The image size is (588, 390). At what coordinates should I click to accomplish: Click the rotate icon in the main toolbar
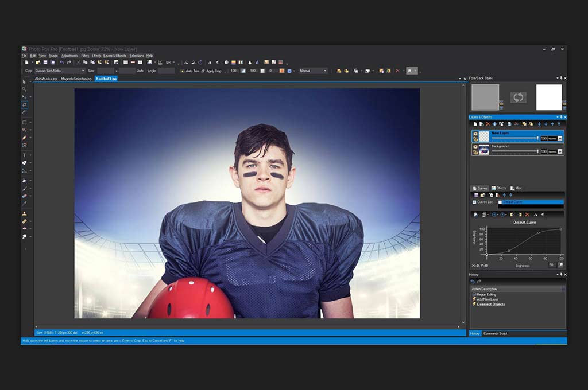pos(200,63)
